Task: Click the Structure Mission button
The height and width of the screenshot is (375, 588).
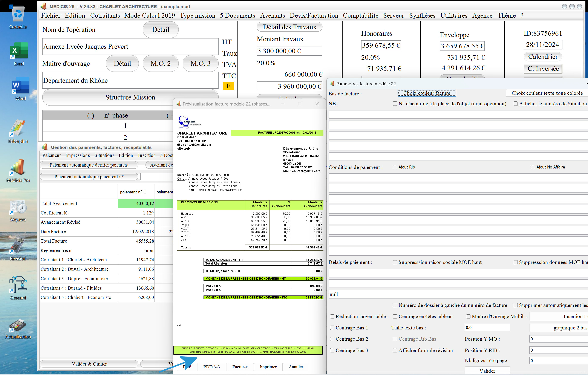Action: click(x=130, y=97)
